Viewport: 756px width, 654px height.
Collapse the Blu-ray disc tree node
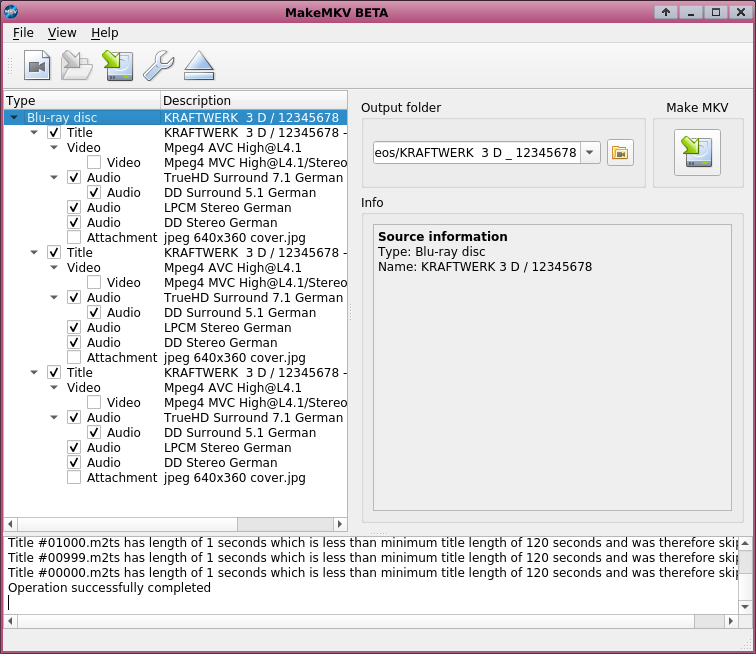pos(13,118)
